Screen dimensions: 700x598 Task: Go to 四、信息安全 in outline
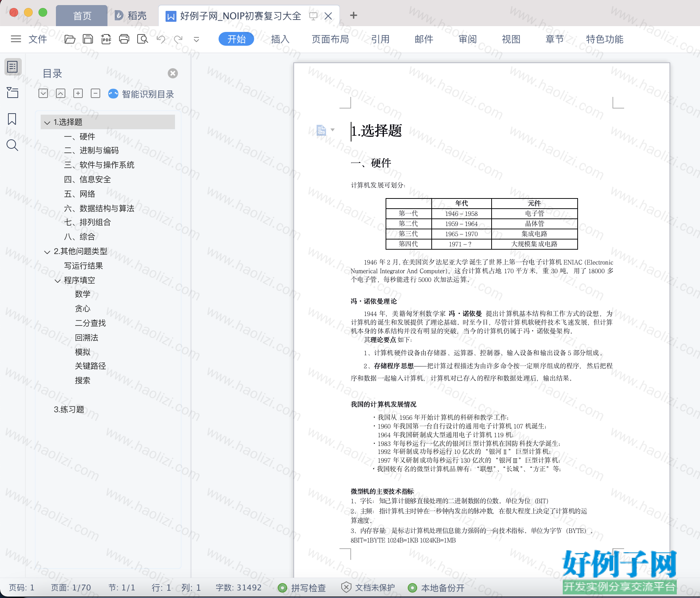(87, 179)
